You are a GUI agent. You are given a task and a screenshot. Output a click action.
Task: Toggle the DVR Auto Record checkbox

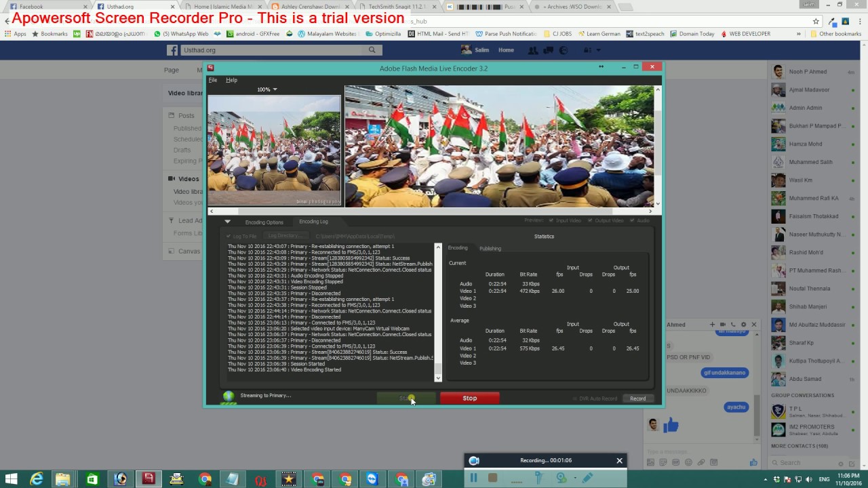(576, 399)
